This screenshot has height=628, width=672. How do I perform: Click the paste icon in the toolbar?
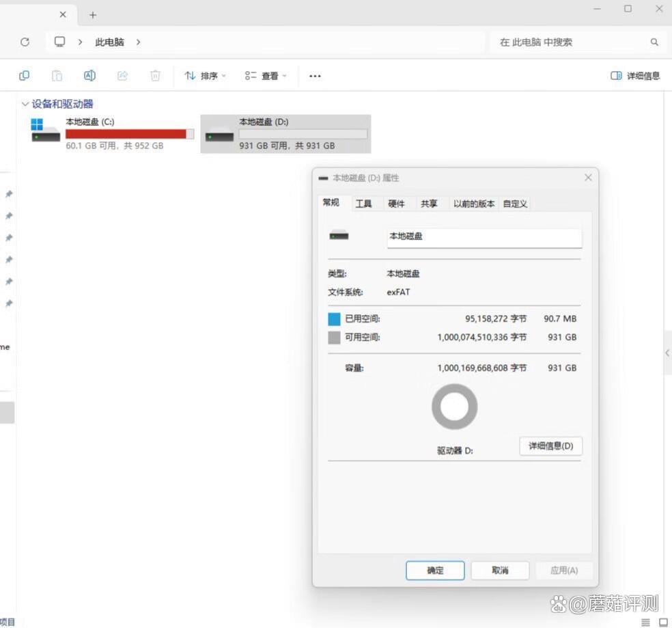pos(57,75)
